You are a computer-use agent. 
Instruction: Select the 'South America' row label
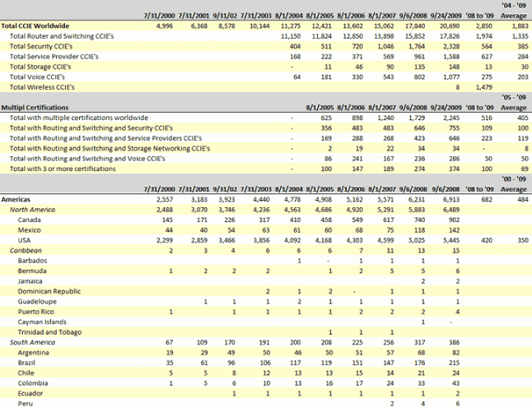tap(32, 342)
